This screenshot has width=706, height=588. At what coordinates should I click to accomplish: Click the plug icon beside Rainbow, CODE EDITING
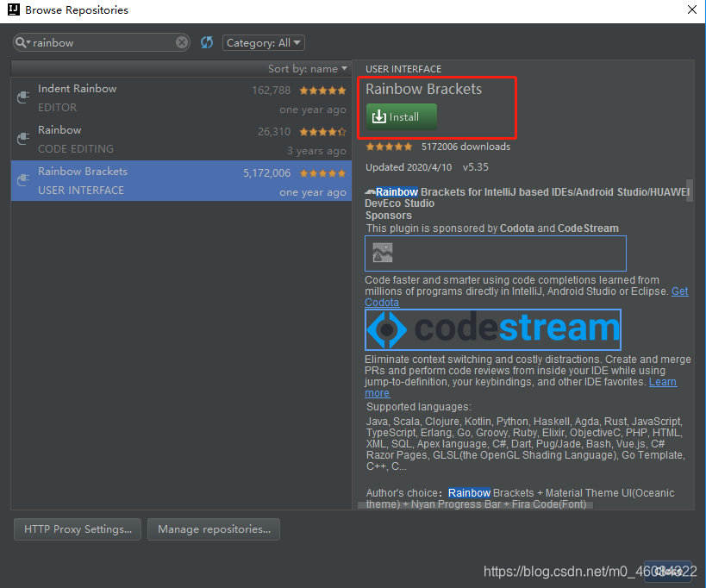pyautogui.click(x=23, y=139)
